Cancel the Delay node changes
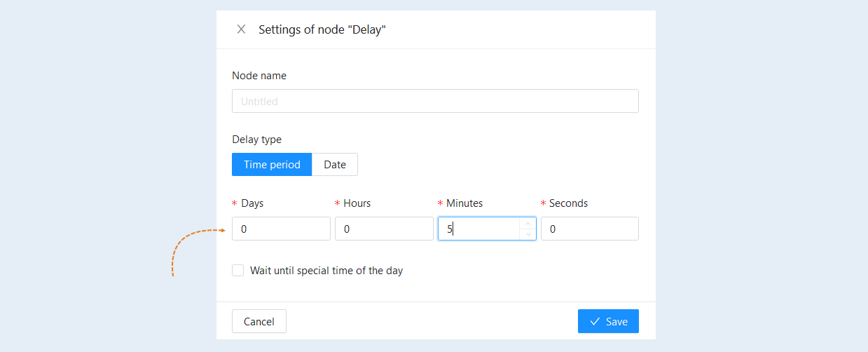The image size is (868, 352). (x=259, y=321)
